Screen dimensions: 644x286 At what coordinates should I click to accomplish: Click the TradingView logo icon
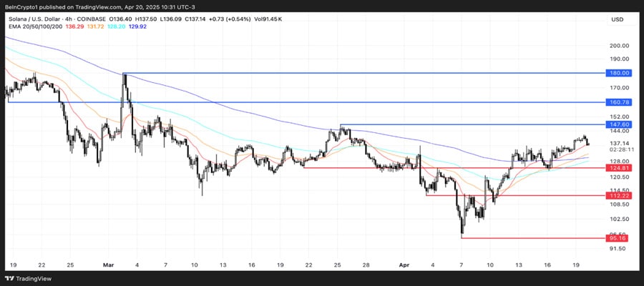(10, 279)
